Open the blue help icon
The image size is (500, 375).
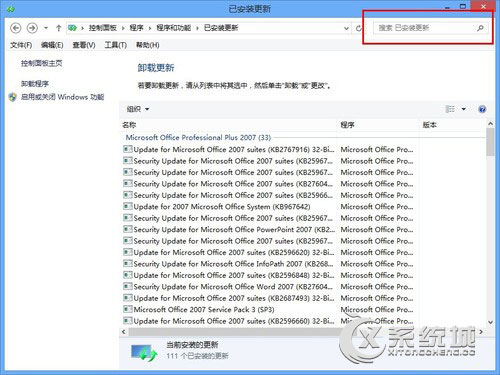tap(482, 109)
